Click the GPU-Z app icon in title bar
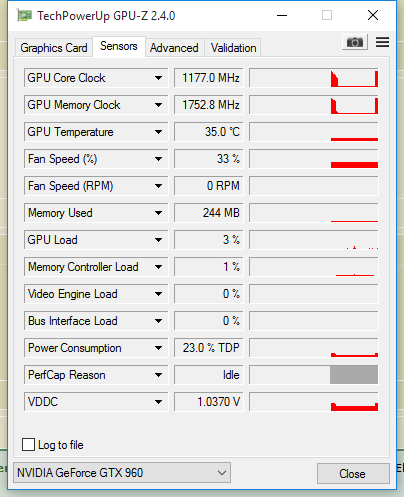Image resolution: width=404 pixels, height=497 pixels. [x=24, y=16]
